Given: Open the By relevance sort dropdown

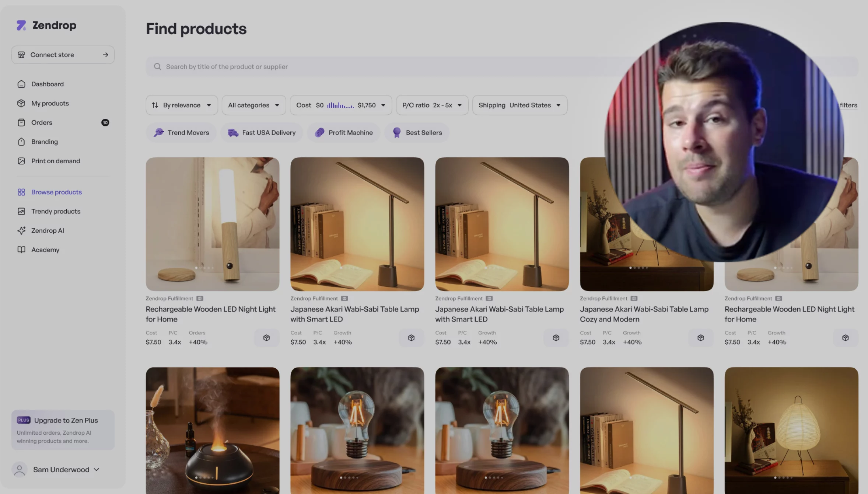Looking at the screenshot, I should click(x=182, y=105).
